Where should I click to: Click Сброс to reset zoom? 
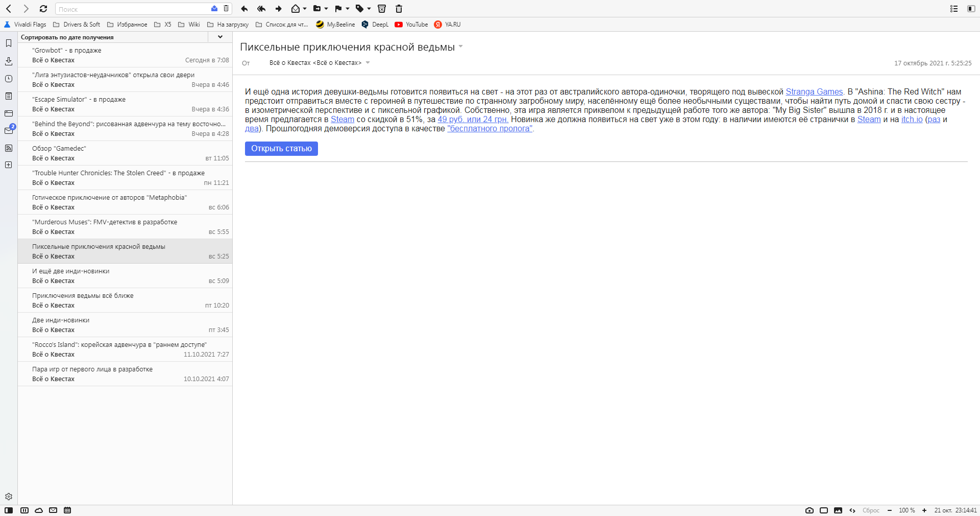click(x=871, y=510)
